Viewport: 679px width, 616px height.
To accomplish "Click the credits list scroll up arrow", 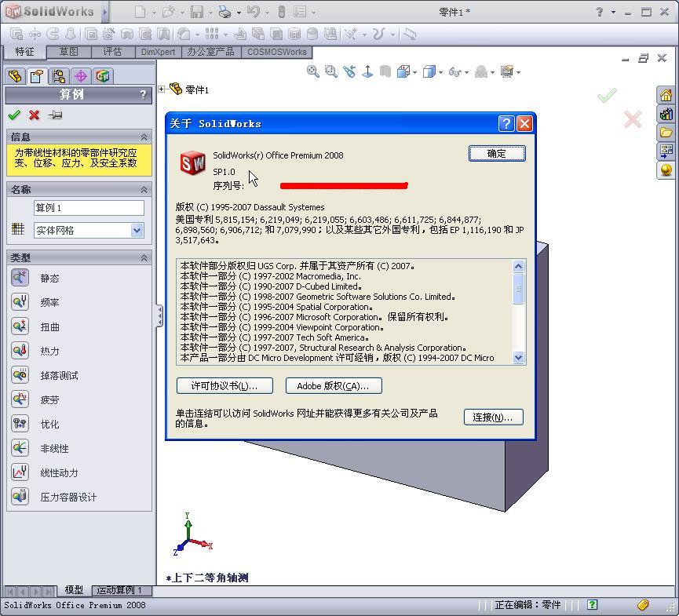I will (518, 266).
